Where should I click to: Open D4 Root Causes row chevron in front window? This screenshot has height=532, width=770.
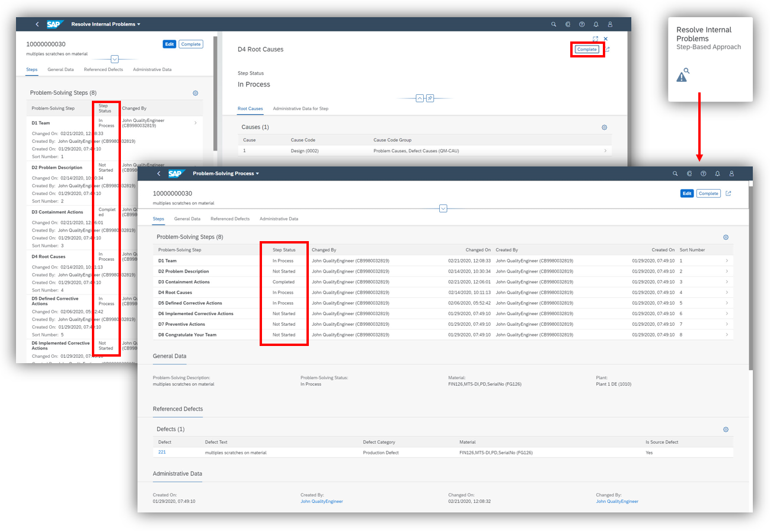[x=727, y=293]
